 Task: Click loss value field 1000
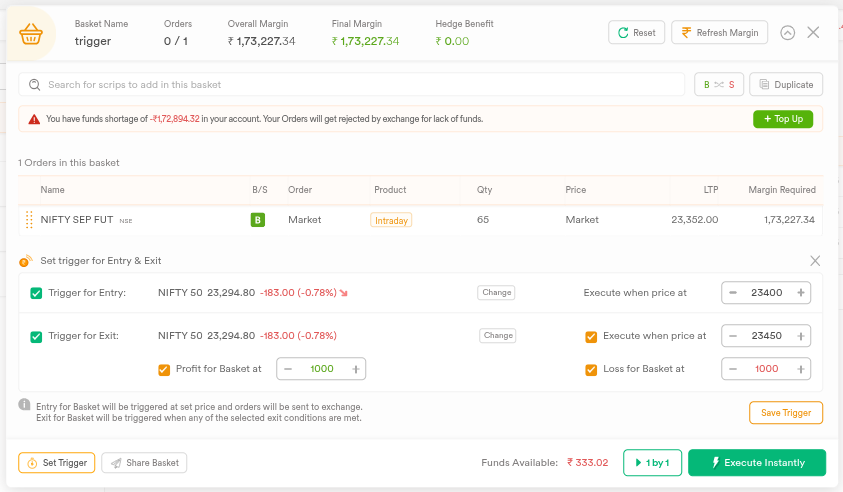767,369
